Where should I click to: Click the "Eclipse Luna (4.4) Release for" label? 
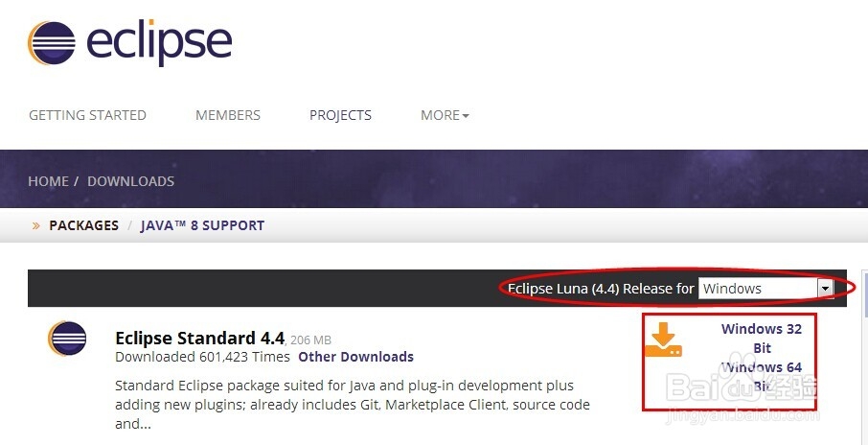pyautogui.click(x=601, y=288)
